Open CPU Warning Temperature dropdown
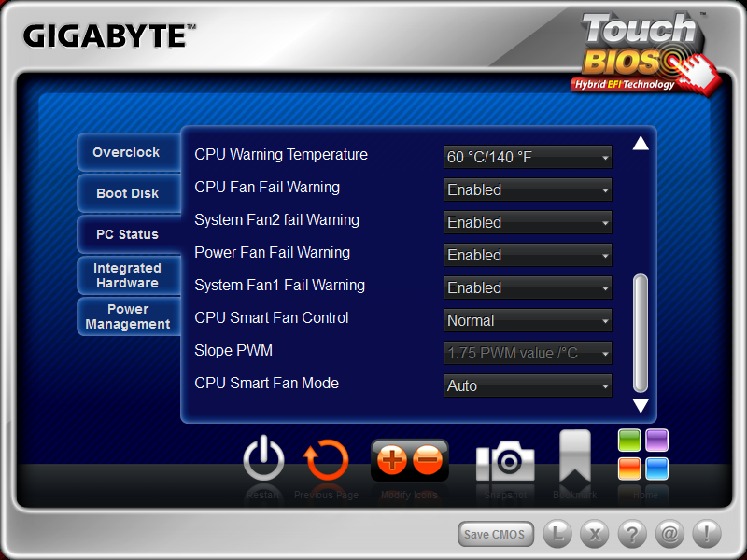 coord(528,157)
